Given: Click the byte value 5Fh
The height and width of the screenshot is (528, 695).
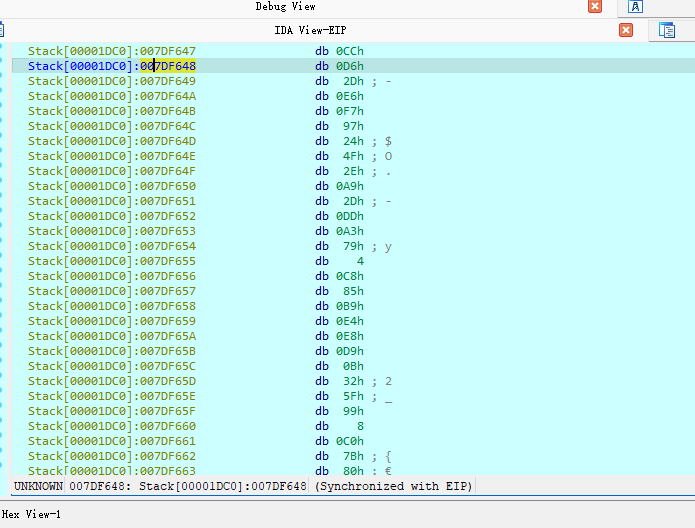Looking at the screenshot, I should 353,396.
